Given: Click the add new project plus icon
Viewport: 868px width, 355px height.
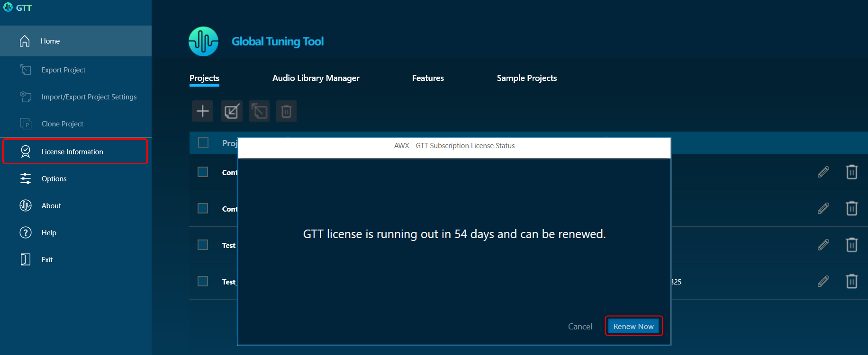Looking at the screenshot, I should click(x=202, y=111).
